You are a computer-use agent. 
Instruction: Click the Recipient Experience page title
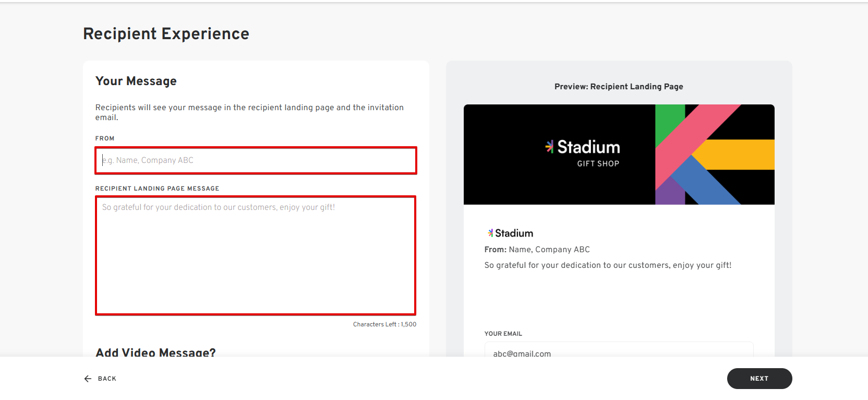[166, 34]
